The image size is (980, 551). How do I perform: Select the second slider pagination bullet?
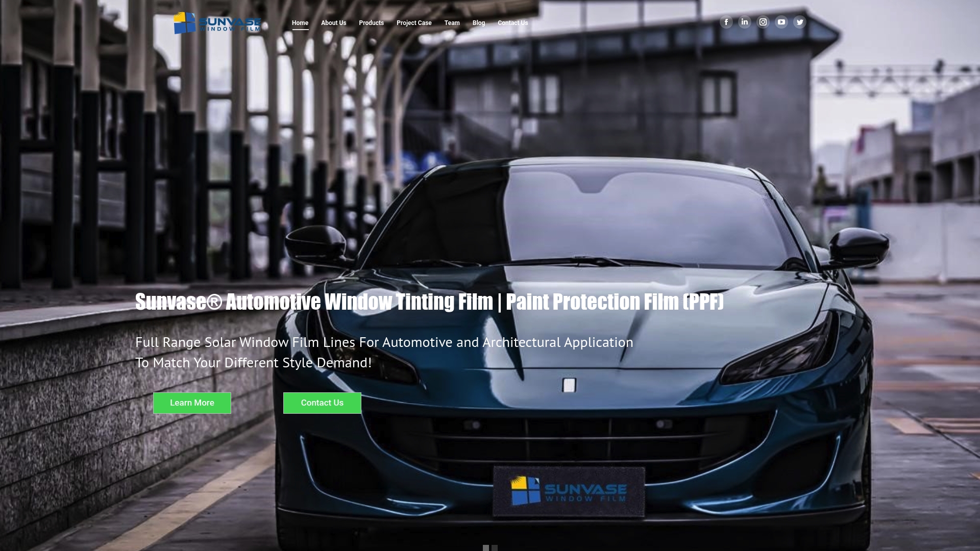pos(495,548)
